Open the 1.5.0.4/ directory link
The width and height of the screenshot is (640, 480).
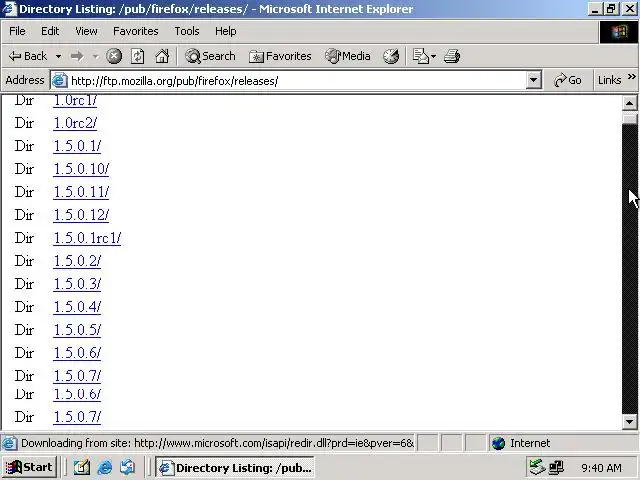click(x=77, y=307)
